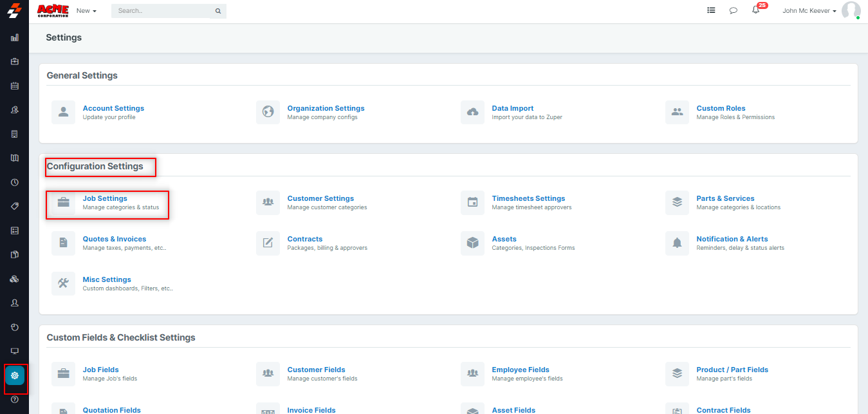Open Quotes & Invoices settings

pyautogui.click(x=115, y=239)
